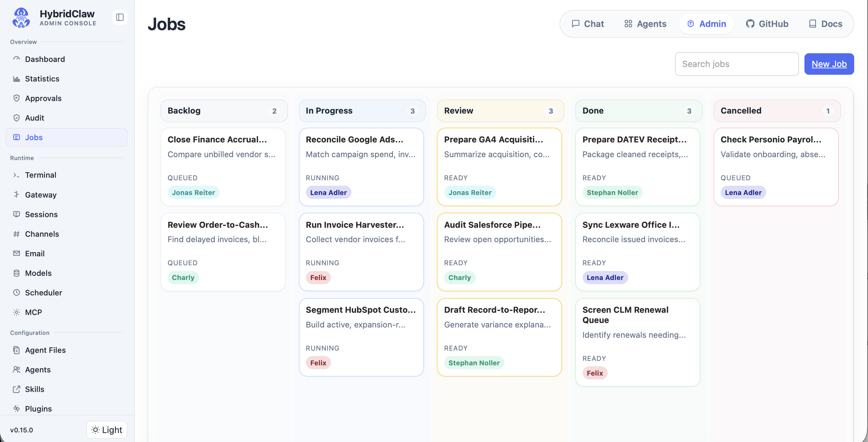This screenshot has width=868, height=442.
Task: Click the Terminal prompt icon
Action: pos(16,175)
